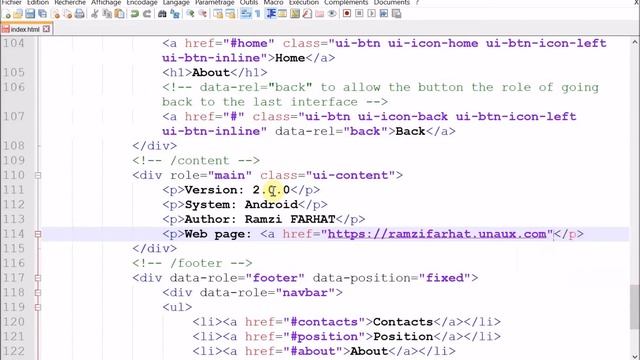Toggle the indent guide icon

click(x=270, y=14)
